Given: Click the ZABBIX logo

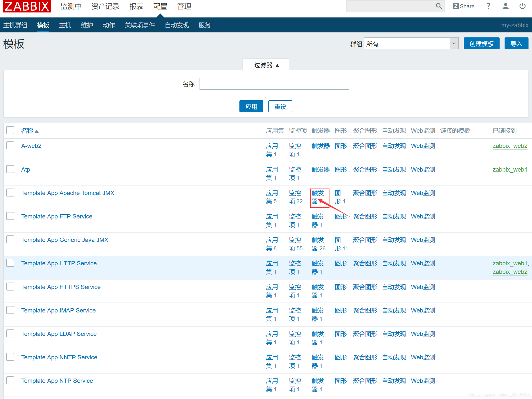Looking at the screenshot, I should 27,6.
